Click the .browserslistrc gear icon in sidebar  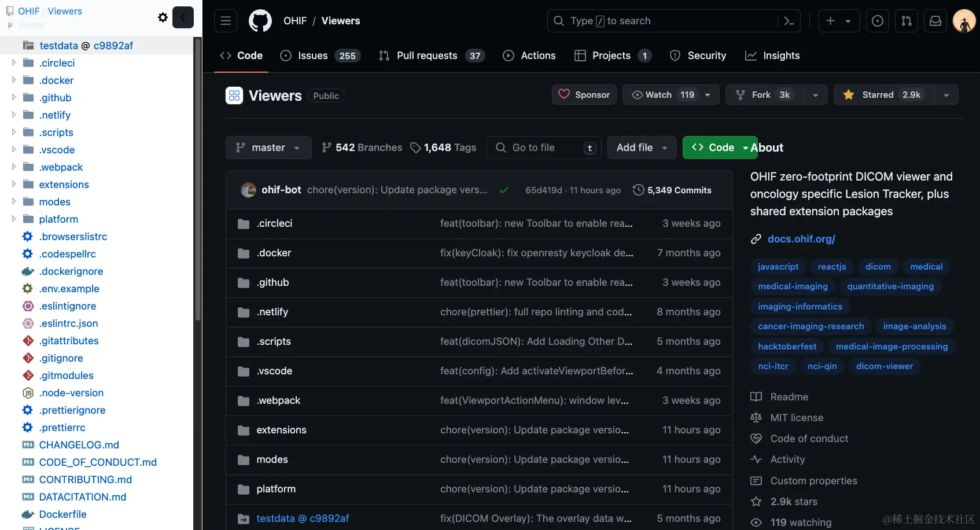coord(28,237)
